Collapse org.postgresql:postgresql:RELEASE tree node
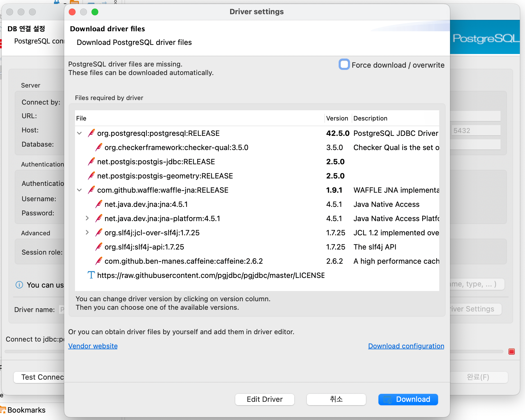This screenshot has height=420, width=525. point(80,133)
